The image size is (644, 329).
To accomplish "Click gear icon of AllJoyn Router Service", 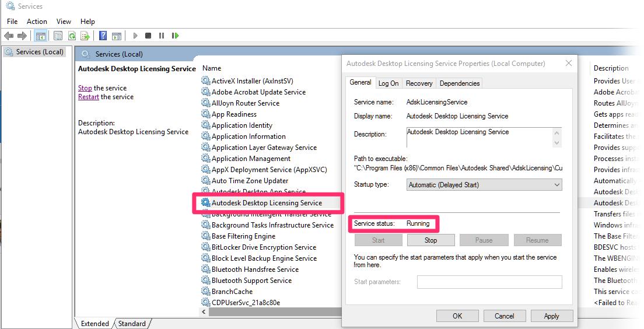I will point(206,103).
